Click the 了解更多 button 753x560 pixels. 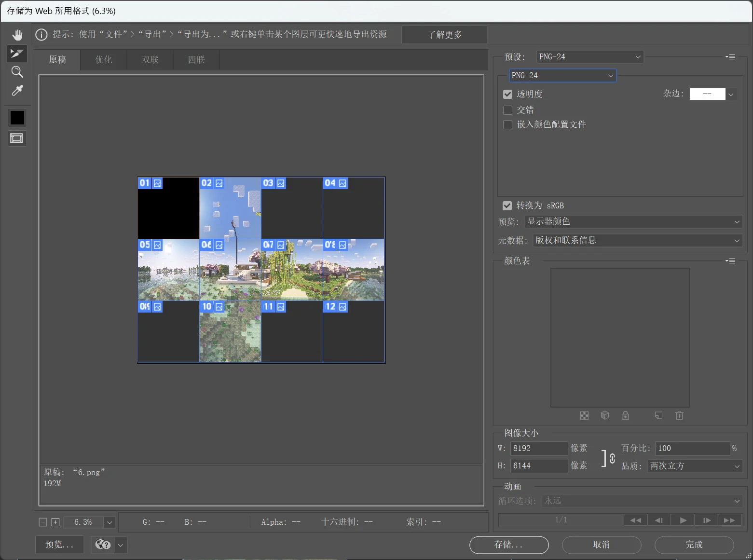444,35
